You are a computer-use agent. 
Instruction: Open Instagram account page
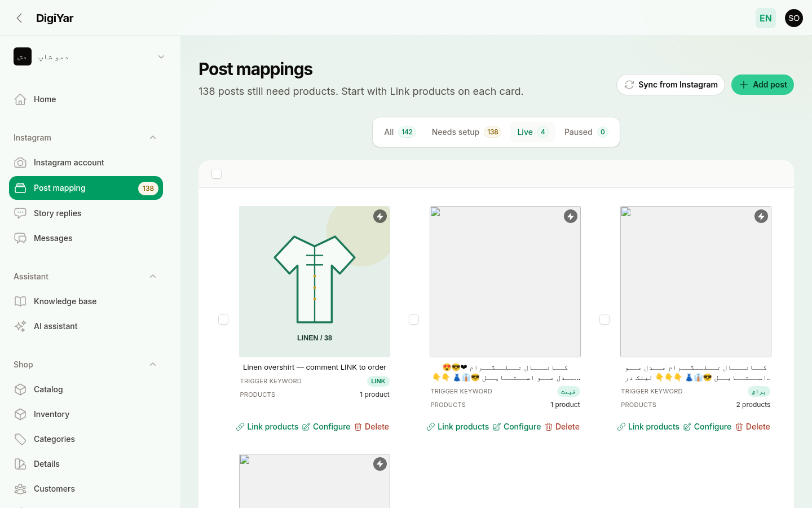(x=86, y=163)
